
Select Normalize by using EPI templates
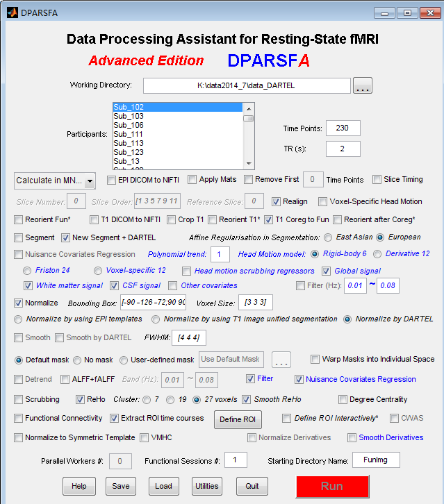point(18,319)
